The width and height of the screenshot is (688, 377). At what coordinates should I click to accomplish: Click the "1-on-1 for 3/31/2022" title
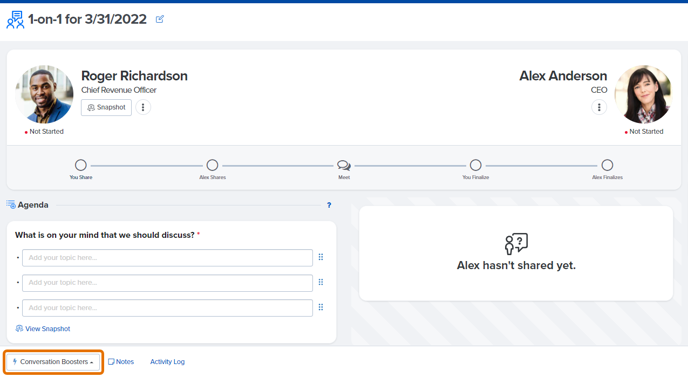pos(87,19)
